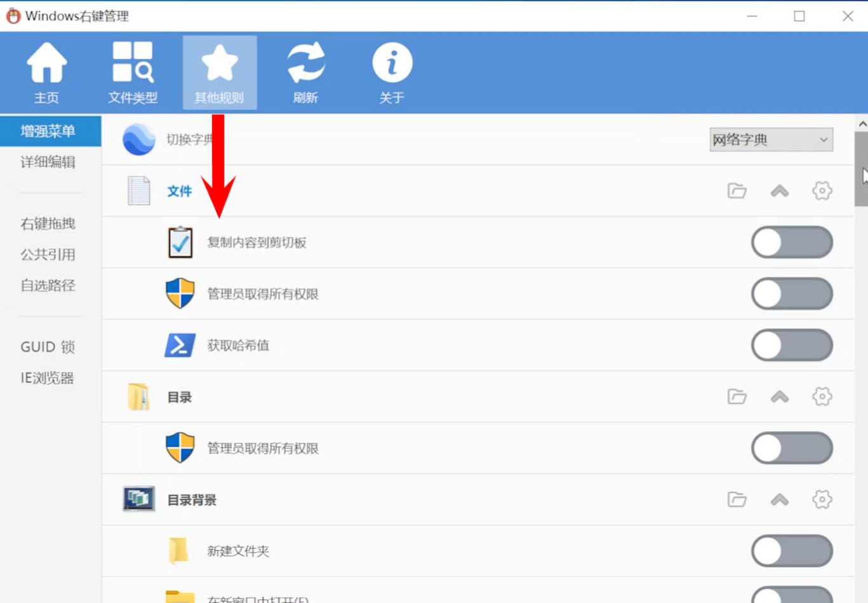Image resolution: width=868 pixels, height=603 pixels.
Task: Collapse the 文件 section chevron
Action: (779, 191)
